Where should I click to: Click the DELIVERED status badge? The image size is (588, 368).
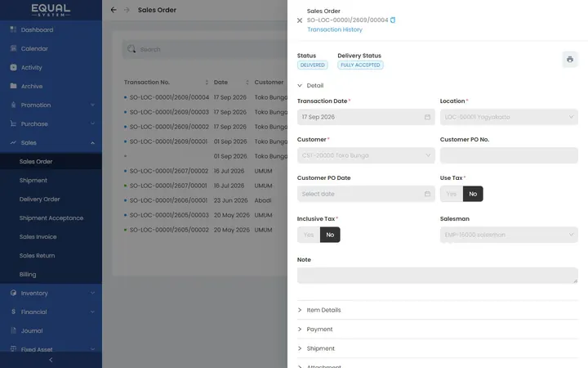click(x=312, y=65)
